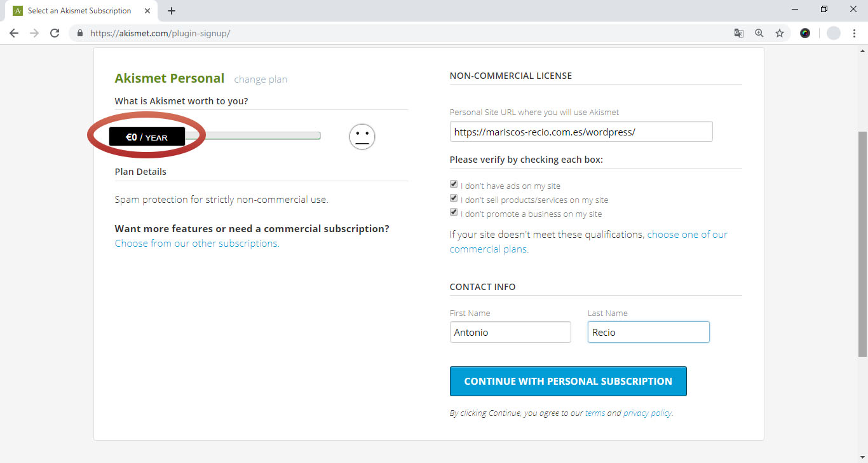Click the scrollbar down arrow
Viewport: 868px width, 463px height.
(x=863, y=457)
